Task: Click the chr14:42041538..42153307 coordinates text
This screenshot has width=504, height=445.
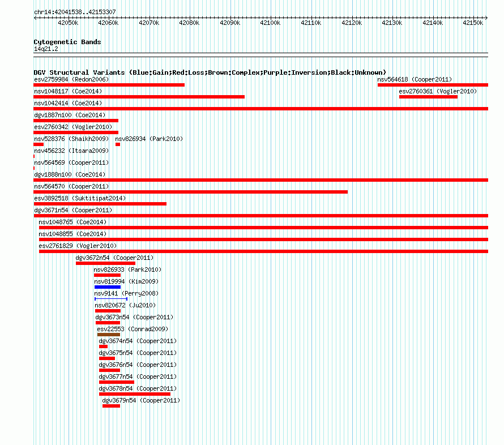Action: pos(75,12)
